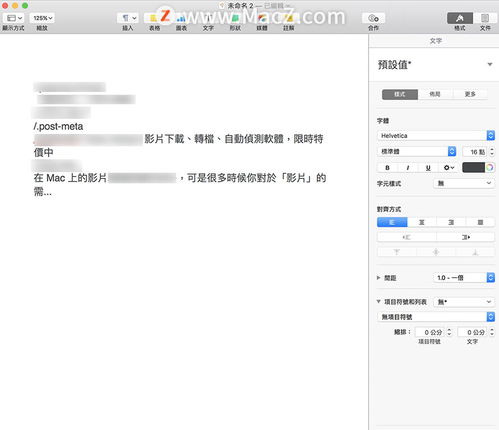Open the Helvetica font dropdown

click(436, 136)
